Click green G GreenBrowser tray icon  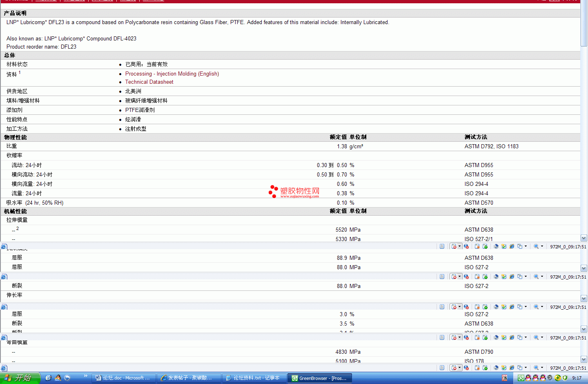521,378
